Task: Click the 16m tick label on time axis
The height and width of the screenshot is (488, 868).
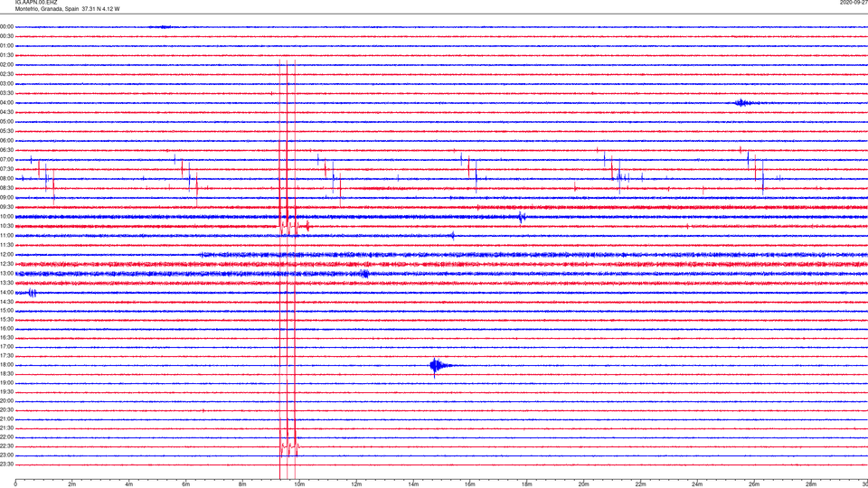Action: click(x=470, y=484)
